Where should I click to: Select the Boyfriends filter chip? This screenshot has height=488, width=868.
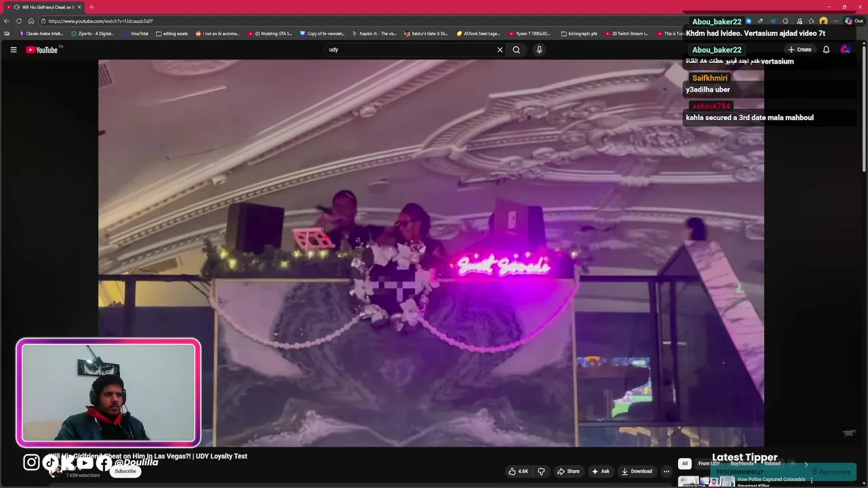click(742, 464)
